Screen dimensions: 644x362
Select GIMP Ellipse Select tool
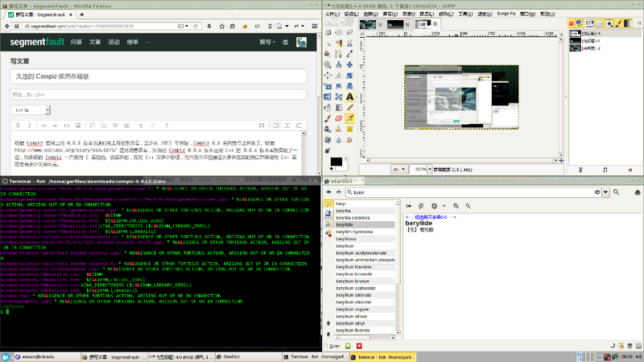tap(338, 32)
